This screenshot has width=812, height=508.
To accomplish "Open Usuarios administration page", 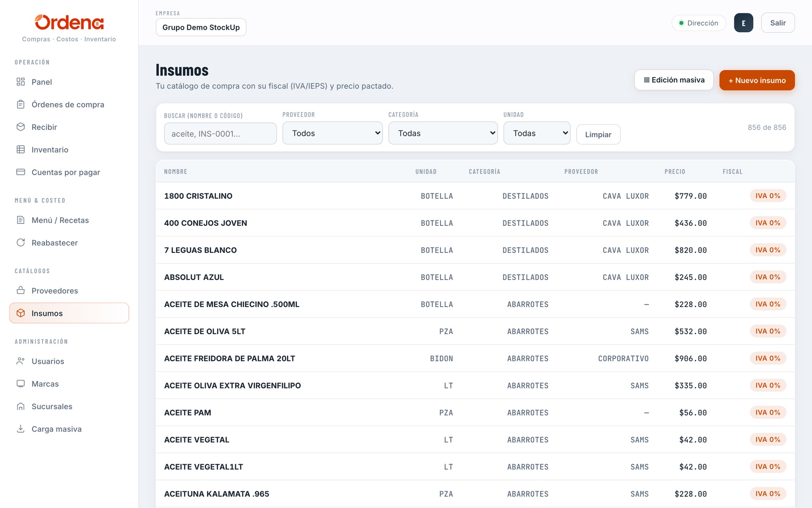I will (x=69, y=361).
